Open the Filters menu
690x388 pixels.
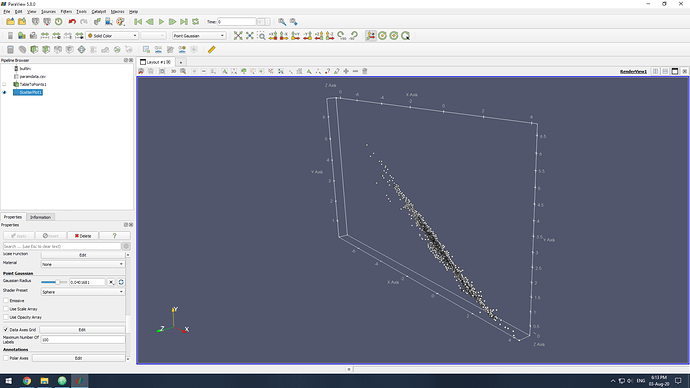pyautogui.click(x=66, y=11)
